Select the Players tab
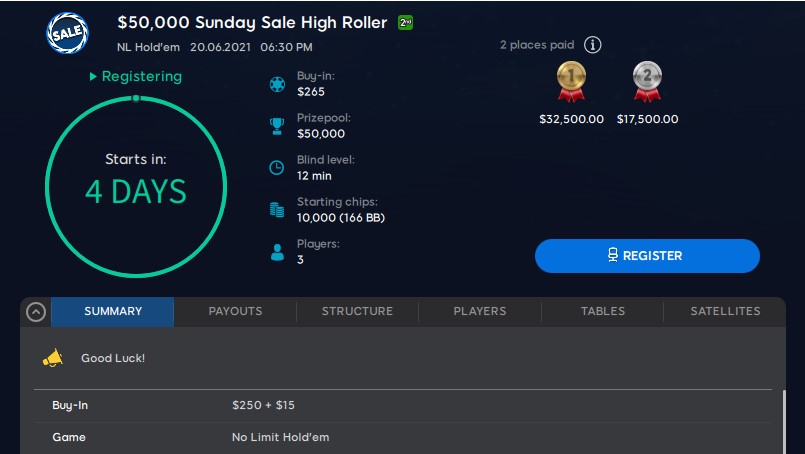This screenshot has height=454, width=805. 480,311
